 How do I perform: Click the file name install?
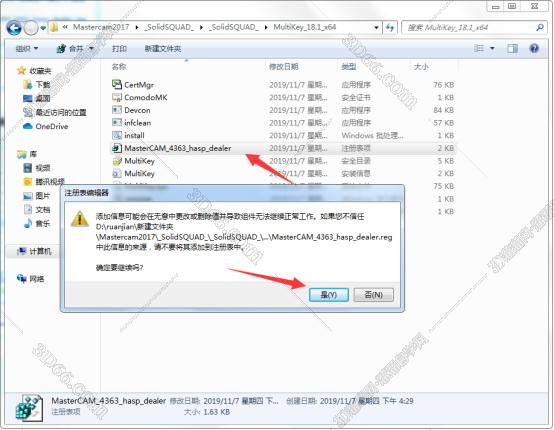pyautogui.click(x=134, y=135)
